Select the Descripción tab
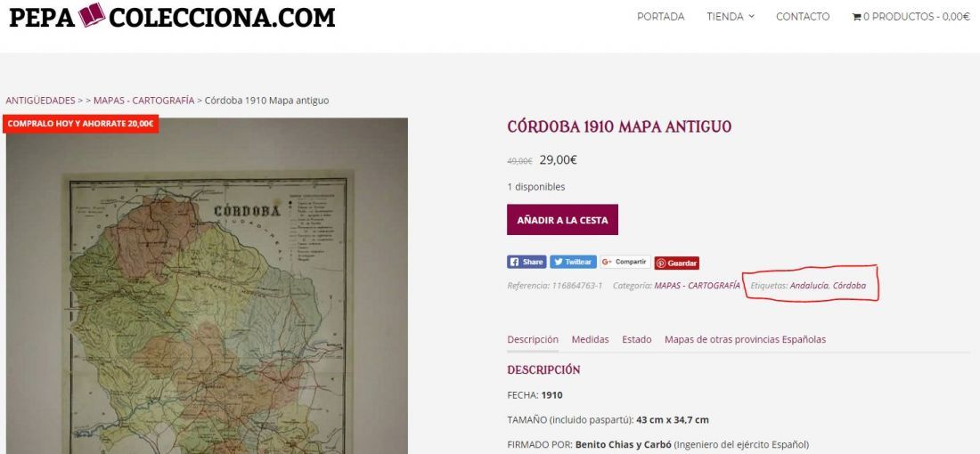This screenshot has width=980, height=454. [x=533, y=340]
